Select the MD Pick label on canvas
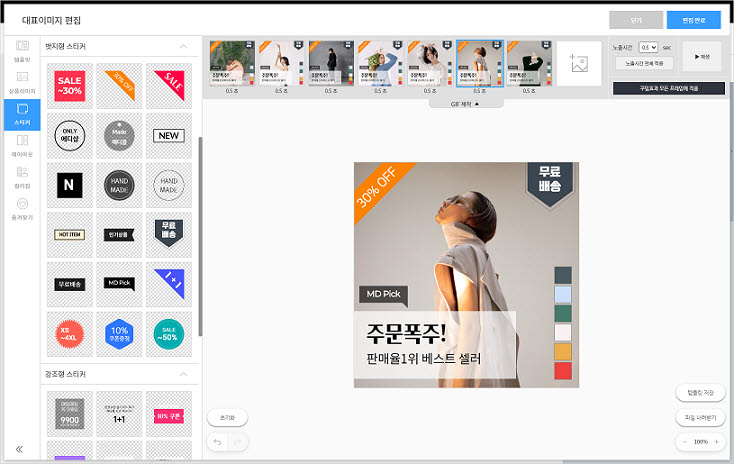 point(383,295)
